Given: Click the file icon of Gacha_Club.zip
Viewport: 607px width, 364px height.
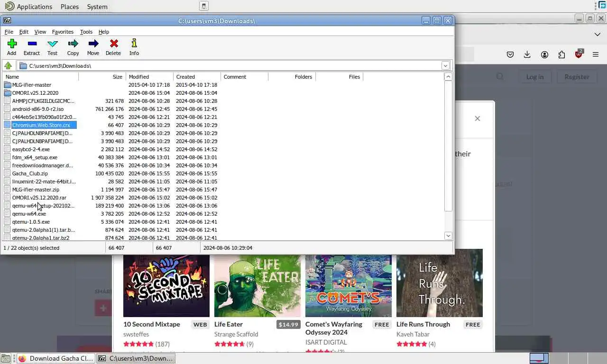Looking at the screenshot, I should (x=8, y=173).
